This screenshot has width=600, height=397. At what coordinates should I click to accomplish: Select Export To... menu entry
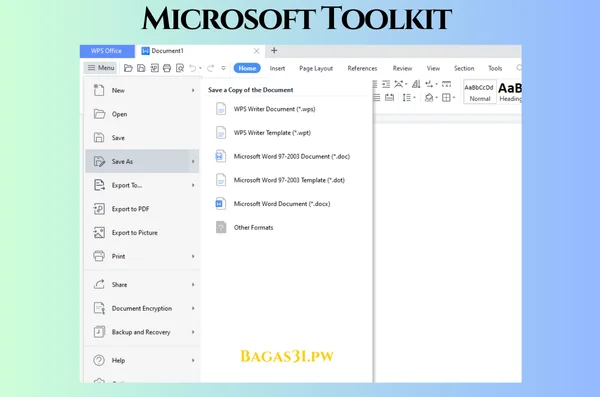pos(142,185)
